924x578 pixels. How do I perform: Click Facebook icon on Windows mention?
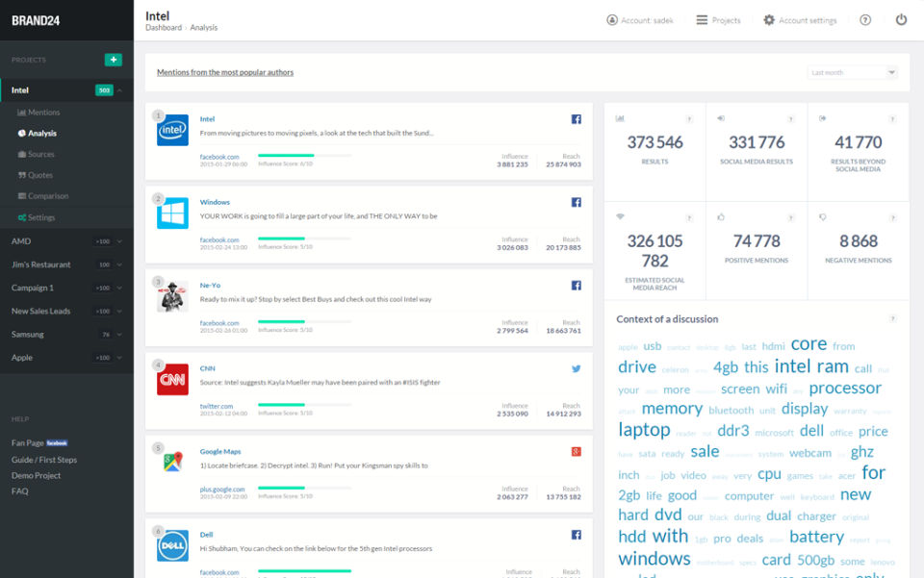click(x=577, y=202)
